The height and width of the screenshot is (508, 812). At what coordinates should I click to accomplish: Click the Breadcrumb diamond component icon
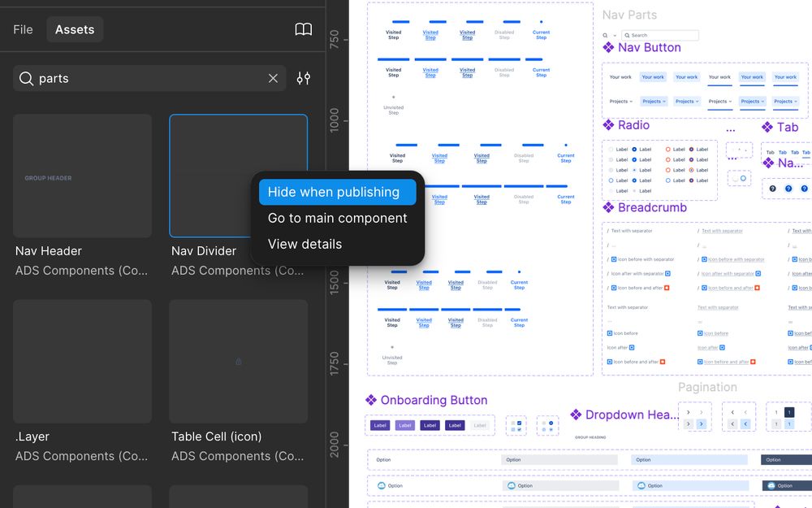(x=608, y=207)
